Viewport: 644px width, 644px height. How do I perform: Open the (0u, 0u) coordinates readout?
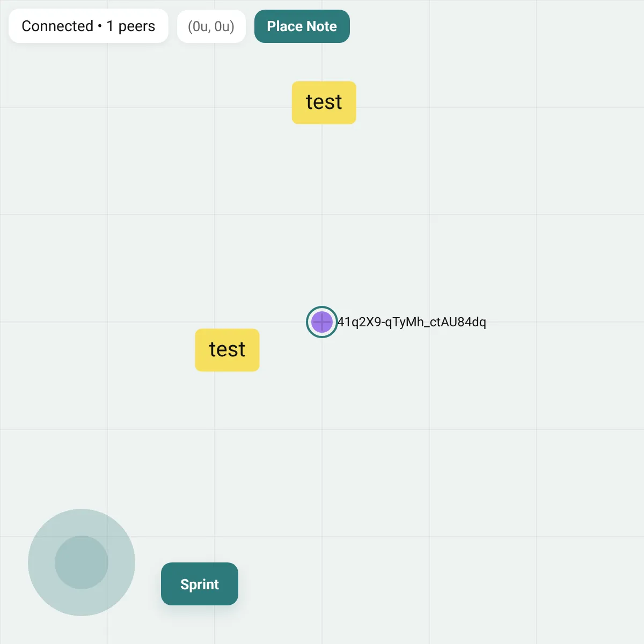211,26
